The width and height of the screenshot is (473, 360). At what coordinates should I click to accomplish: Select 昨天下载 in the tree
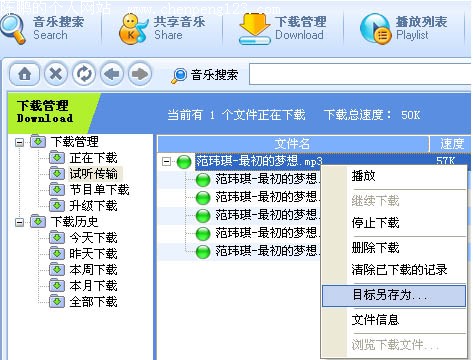click(x=94, y=254)
